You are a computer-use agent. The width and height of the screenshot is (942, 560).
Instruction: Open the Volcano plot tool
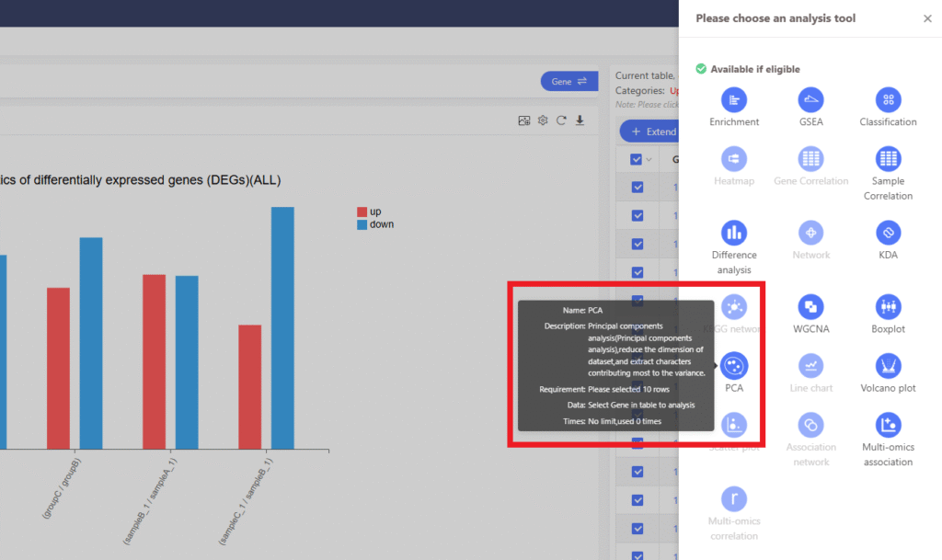click(x=888, y=366)
